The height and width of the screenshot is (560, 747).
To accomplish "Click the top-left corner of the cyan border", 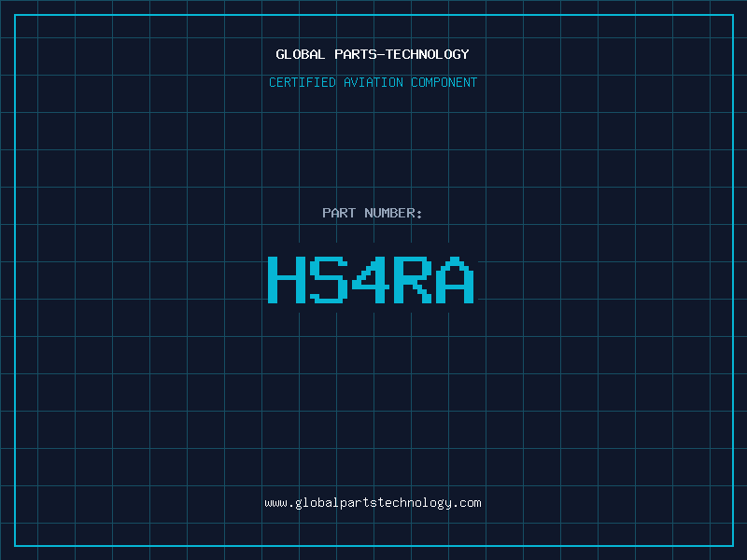I will [x=15, y=15].
